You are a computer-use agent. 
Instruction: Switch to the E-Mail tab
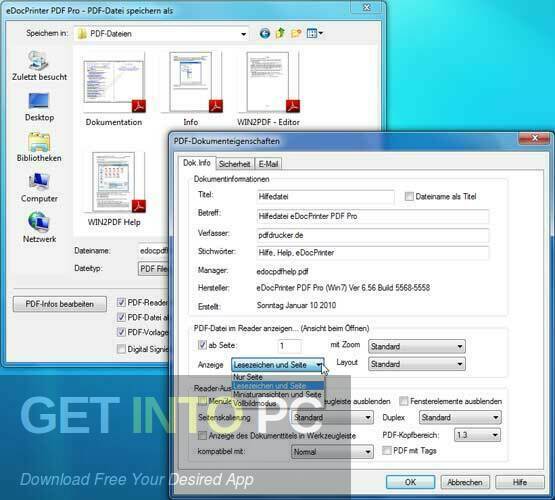tap(268, 164)
